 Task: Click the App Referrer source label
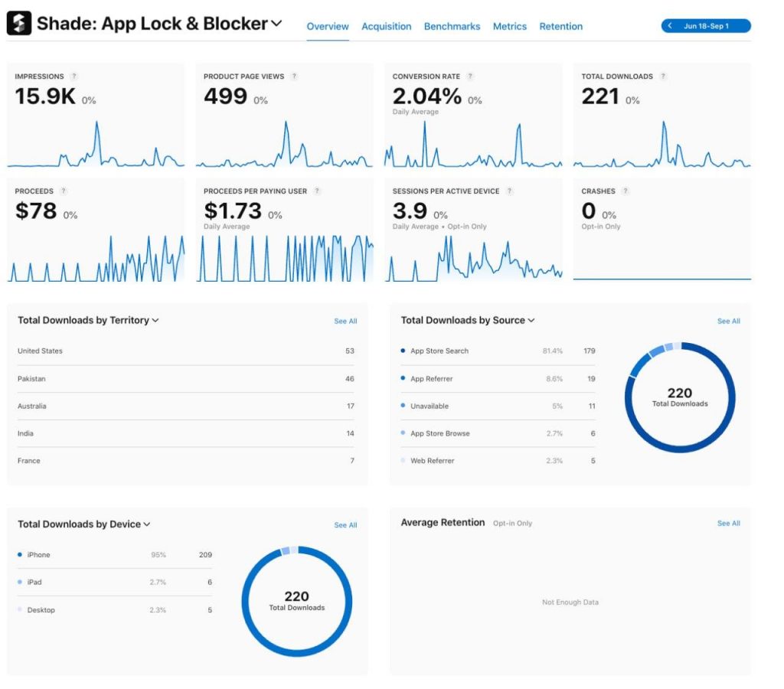[x=432, y=378]
